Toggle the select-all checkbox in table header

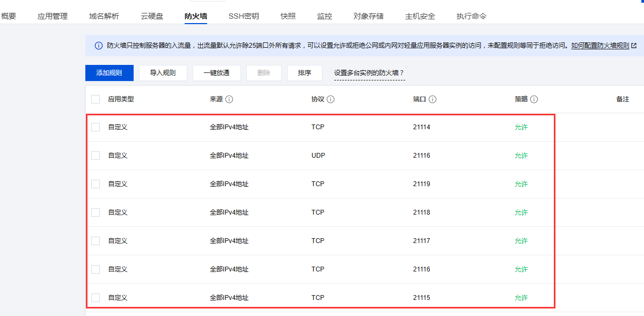tap(96, 99)
